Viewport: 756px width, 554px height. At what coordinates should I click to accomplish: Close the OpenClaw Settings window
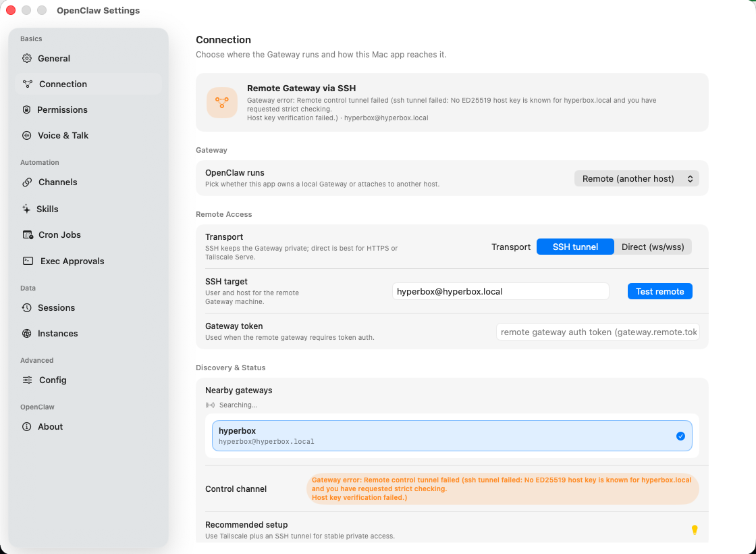point(11,10)
